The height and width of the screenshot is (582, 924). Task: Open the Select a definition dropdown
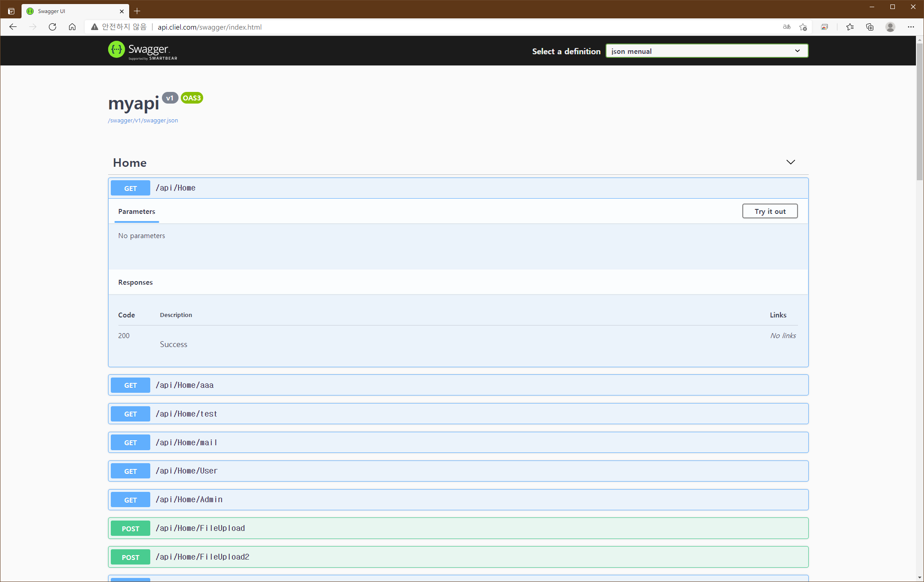(706, 51)
